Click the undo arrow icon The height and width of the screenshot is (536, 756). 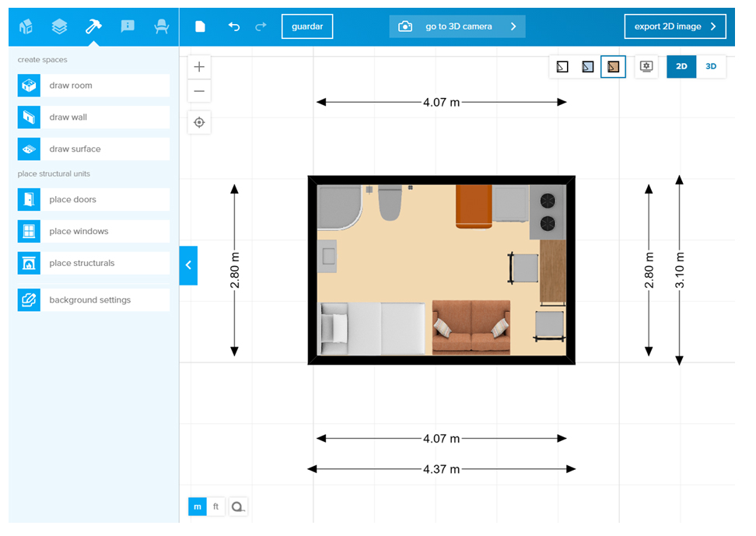(x=234, y=26)
